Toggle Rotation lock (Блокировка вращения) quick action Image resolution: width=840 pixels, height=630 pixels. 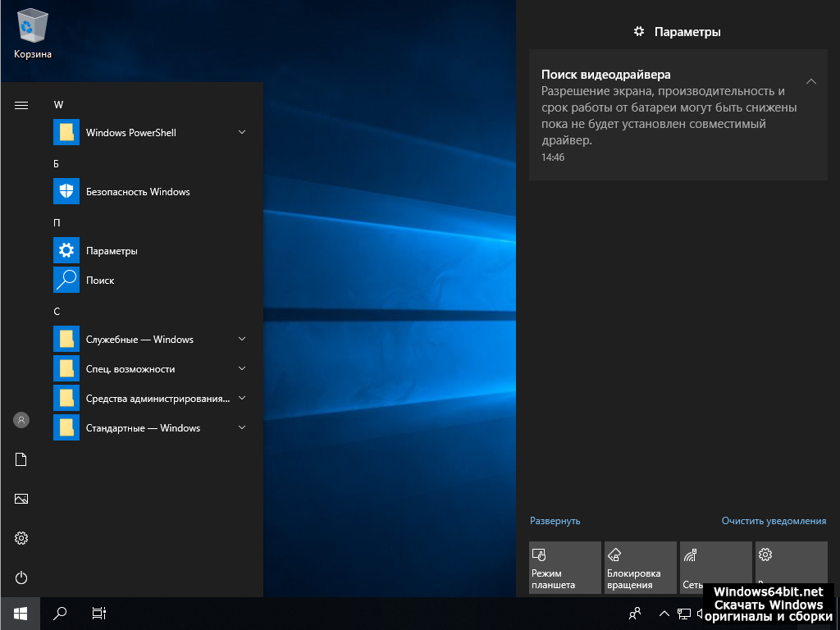coord(640,568)
